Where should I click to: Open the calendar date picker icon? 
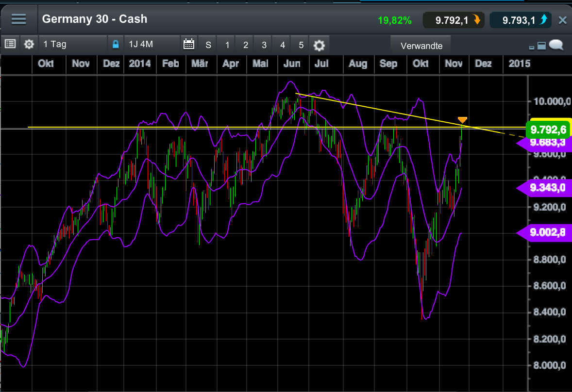click(x=189, y=44)
